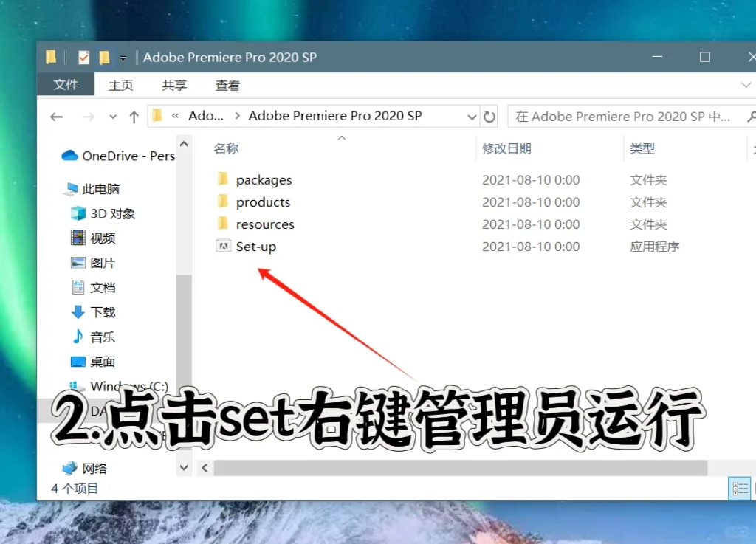Collapse the ribbon with the top-right chevron
The width and height of the screenshot is (756, 544).
(747, 85)
